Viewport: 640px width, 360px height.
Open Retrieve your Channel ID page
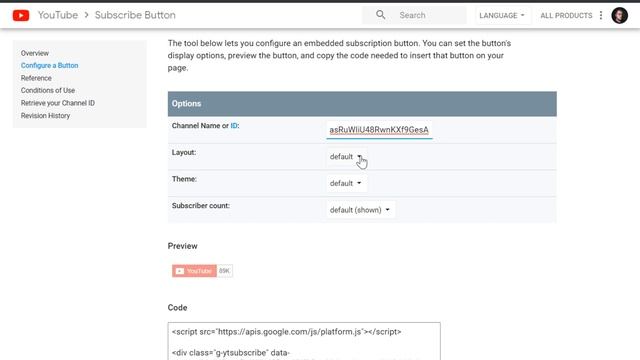[58, 103]
